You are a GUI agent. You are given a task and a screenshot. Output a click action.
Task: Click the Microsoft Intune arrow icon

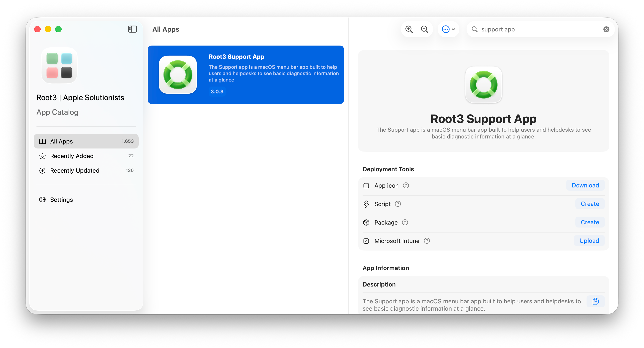(x=366, y=241)
